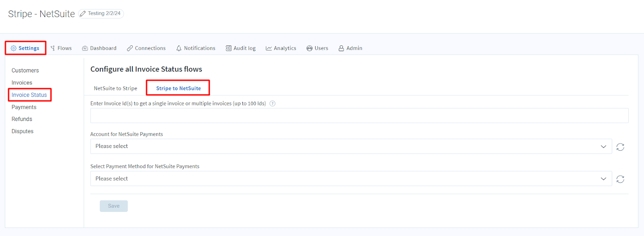Viewport: 644px width, 236px height.
Task: Go to the Admin tab
Action: (x=351, y=48)
